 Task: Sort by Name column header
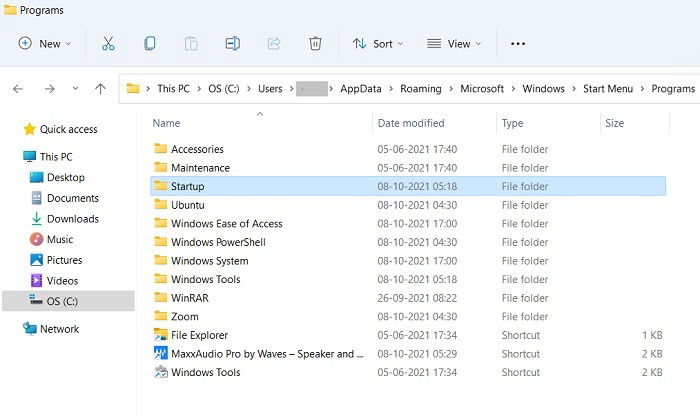[166, 123]
